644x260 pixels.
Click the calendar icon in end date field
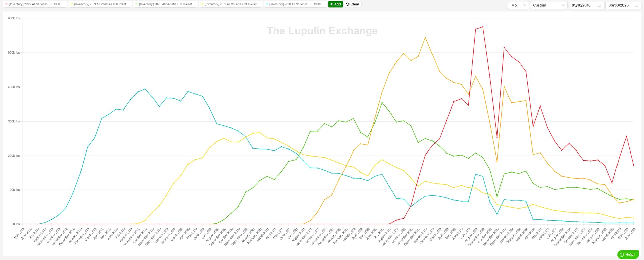[636, 5]
